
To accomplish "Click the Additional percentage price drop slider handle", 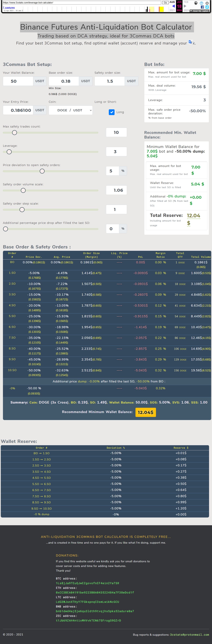I will tap(5, 229).
